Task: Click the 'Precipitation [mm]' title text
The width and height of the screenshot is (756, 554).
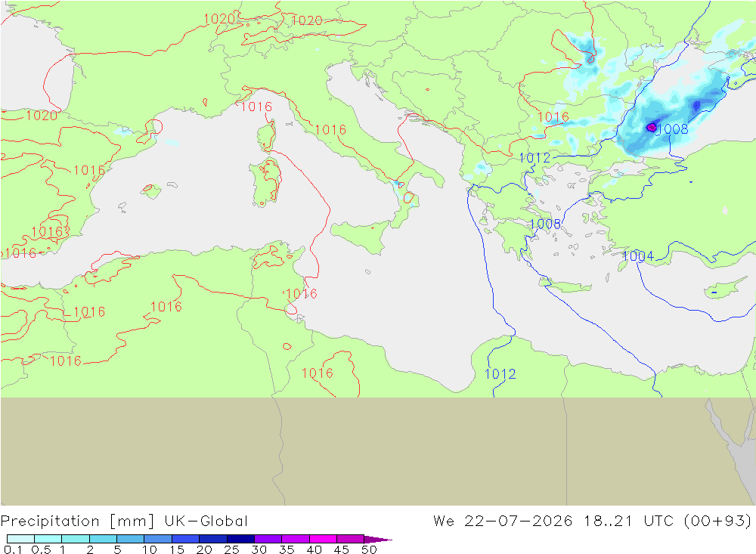Action: (78, 522)
